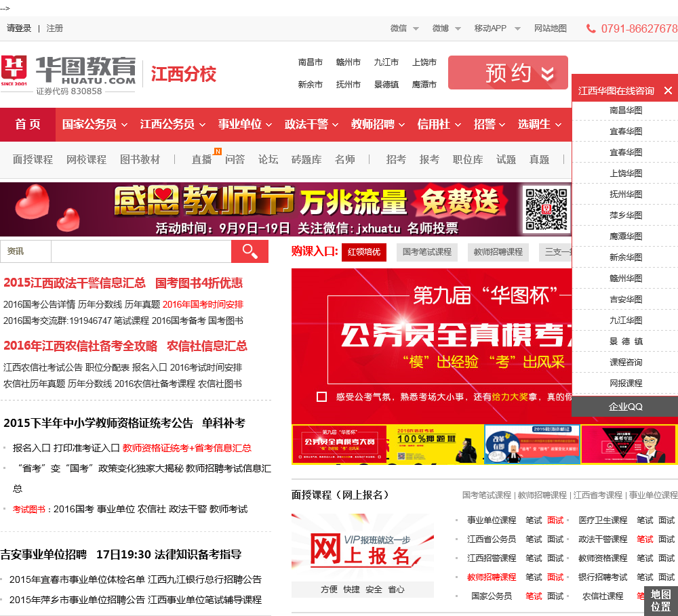The height and width of the screenshot is (616, 678).
Task: Select 景德镇 city link in header
Action: (x=386, y=85)
